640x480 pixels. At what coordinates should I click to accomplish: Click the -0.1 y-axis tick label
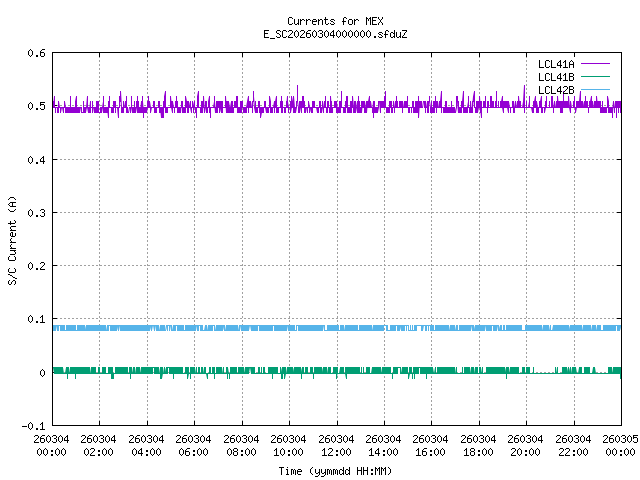(x=33, y=426)
